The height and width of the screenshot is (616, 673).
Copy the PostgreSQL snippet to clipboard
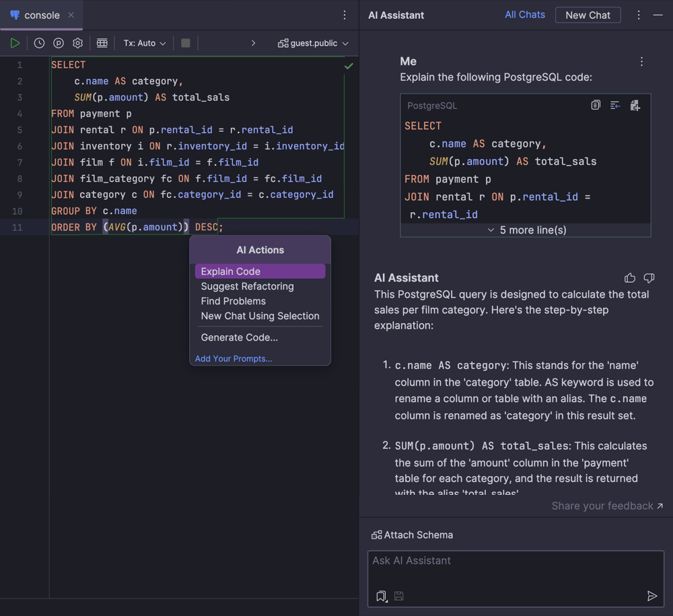(x=596, y=105)
